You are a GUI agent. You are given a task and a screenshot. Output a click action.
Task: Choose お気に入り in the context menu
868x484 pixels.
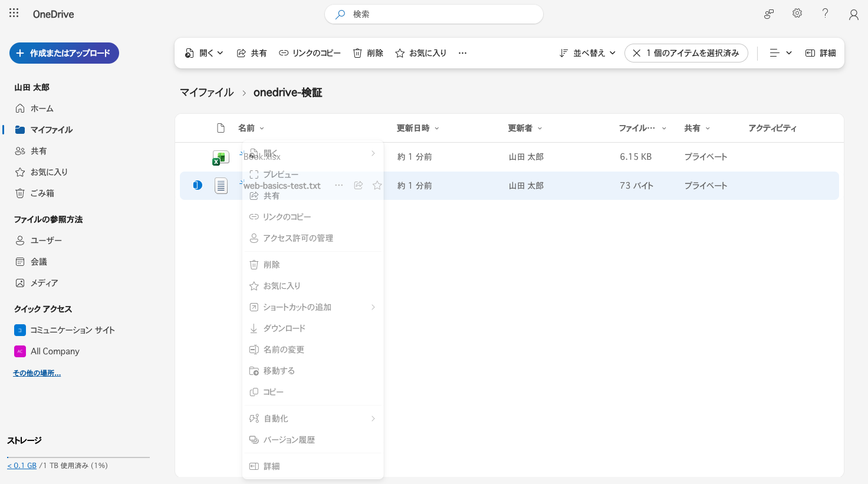click(x=313, y=286)
